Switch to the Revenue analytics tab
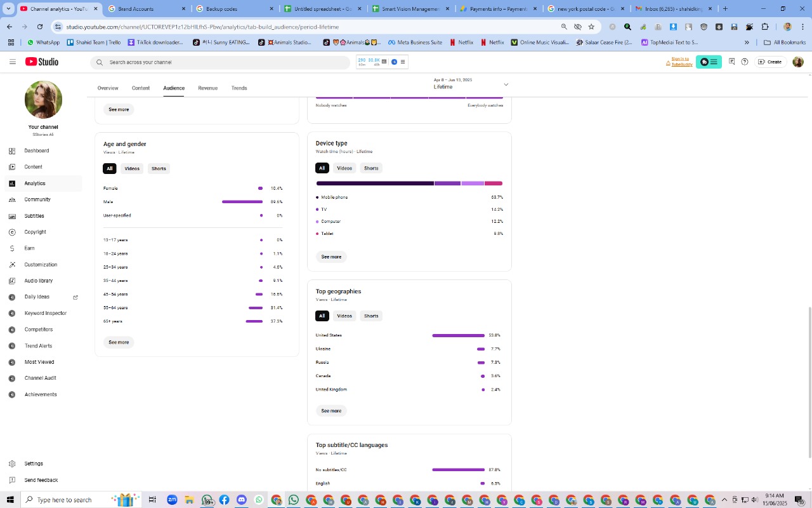Screen dimensions: 812x508 click(207, 88)
